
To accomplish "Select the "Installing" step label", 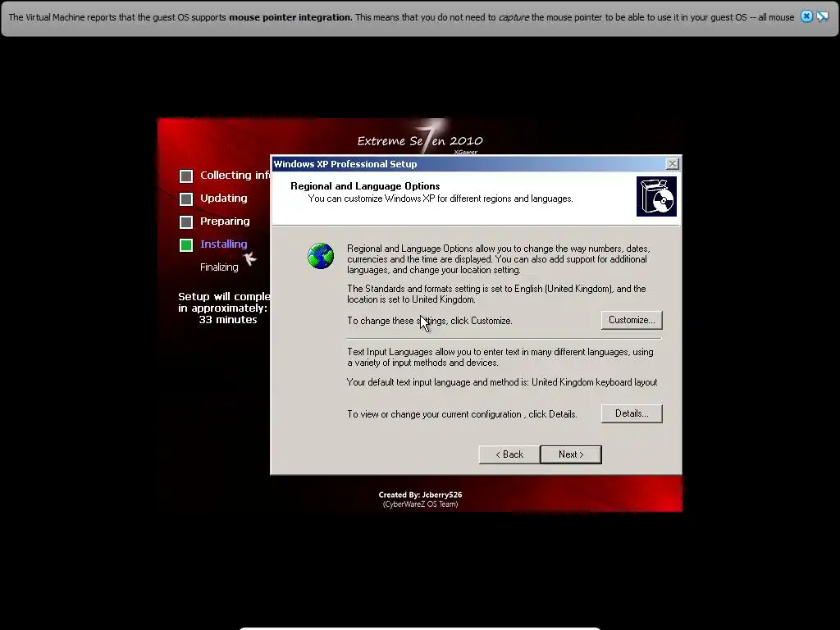I will [x=224, y=244].
